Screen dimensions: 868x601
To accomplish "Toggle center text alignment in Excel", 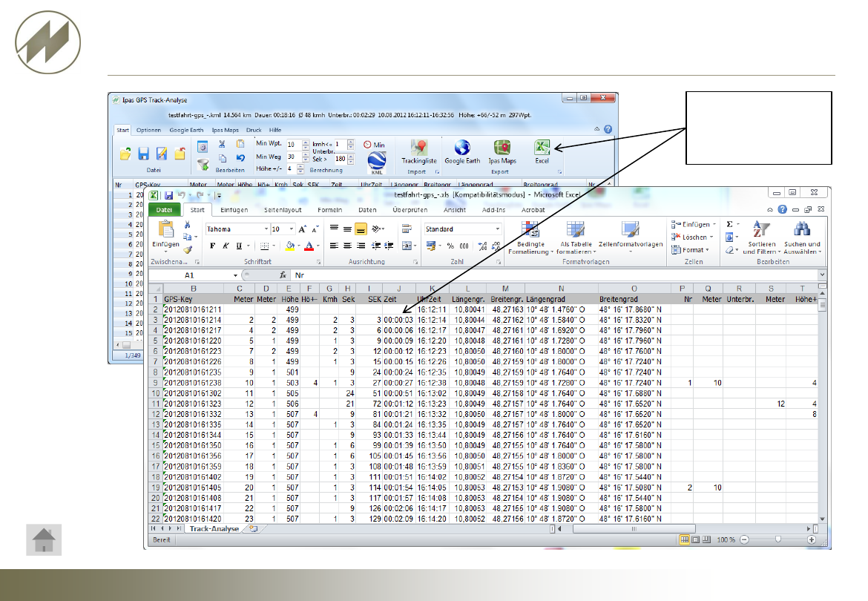I will 347,246.
